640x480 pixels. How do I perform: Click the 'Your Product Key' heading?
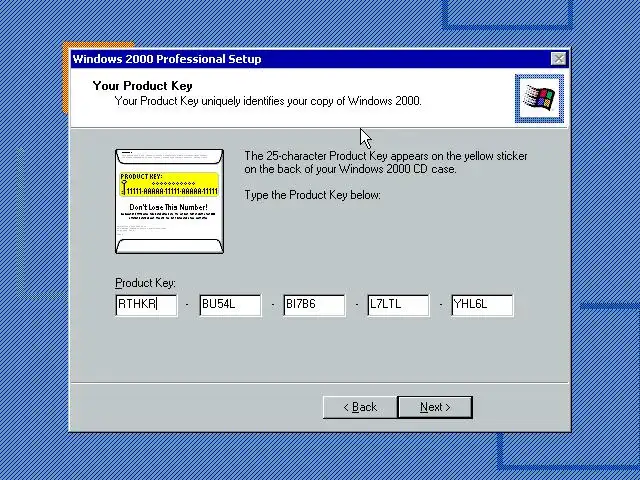coord(142,86)
